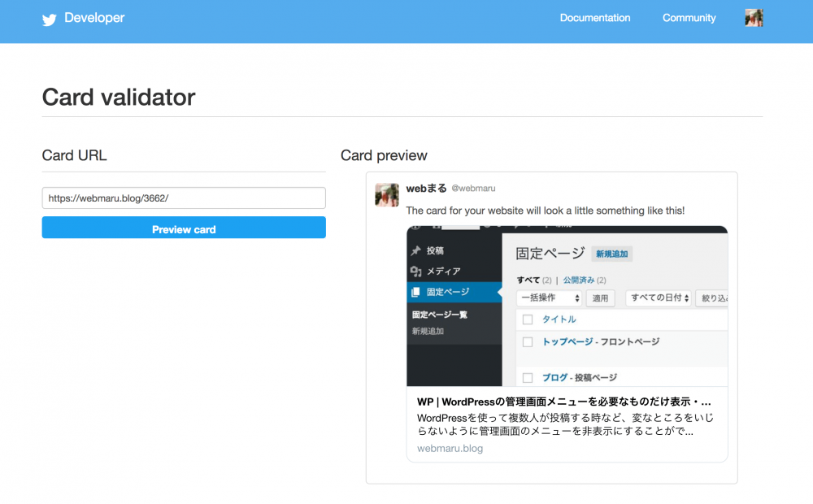Click the 新規追加 button beside heading
The width and height of the screenshot is (813, 504).
(x=612, y=254)
